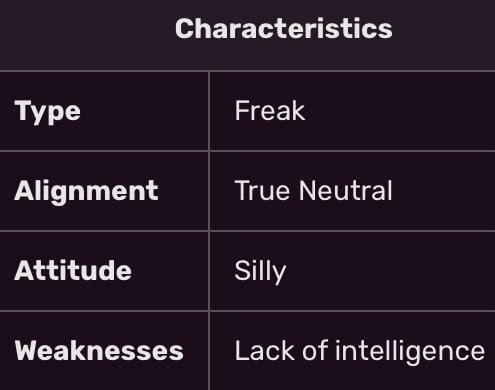Select the Lack of intelligence text
This screenshot has width=495, height=390.
(x=360, y=351)
